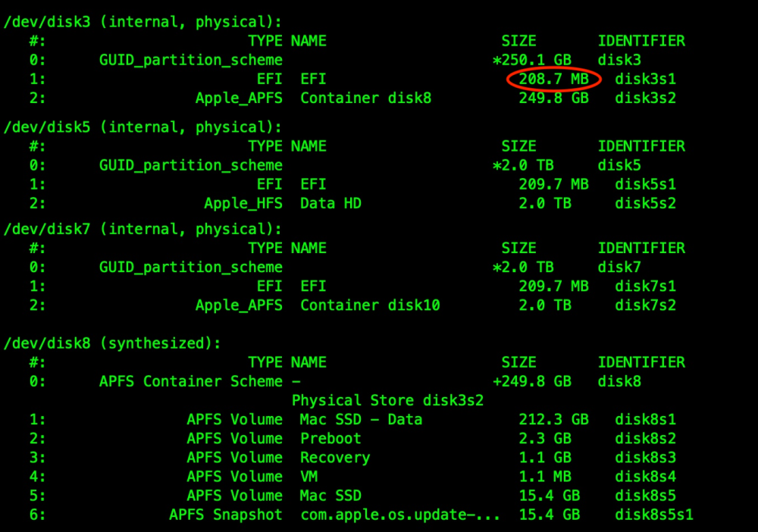Screen dimensions: 758x532
Task: Select the name "Container disk10"
Action: pos(371,305)
